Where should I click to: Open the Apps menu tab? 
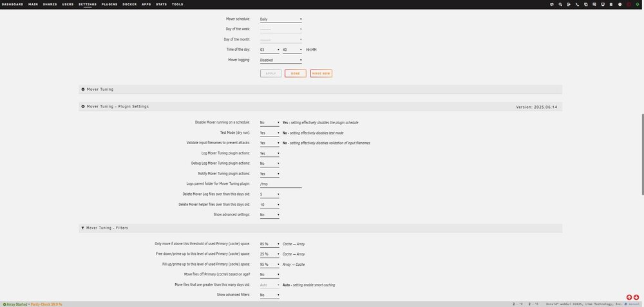(x=146, y=5)
